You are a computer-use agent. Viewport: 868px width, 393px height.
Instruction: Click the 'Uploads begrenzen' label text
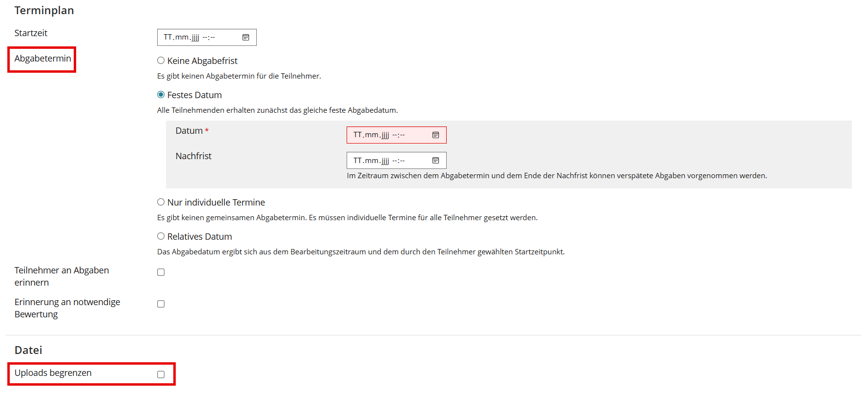point(53,373)
